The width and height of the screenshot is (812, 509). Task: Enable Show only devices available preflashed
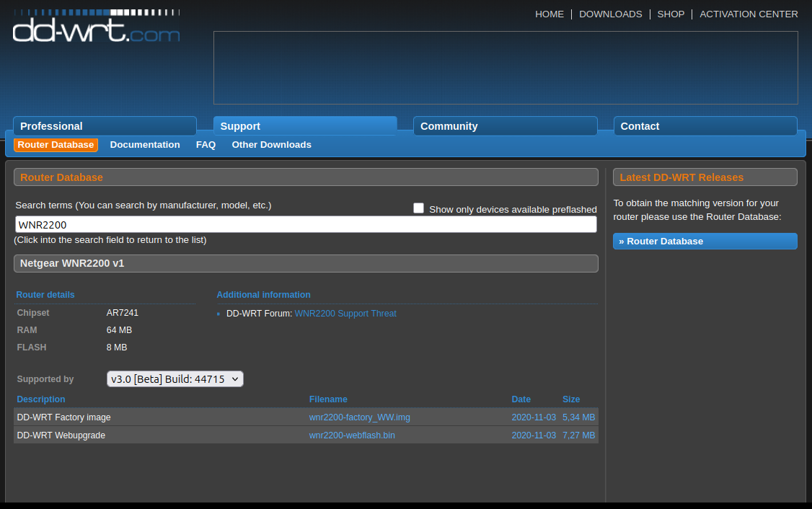click(418, 208)
